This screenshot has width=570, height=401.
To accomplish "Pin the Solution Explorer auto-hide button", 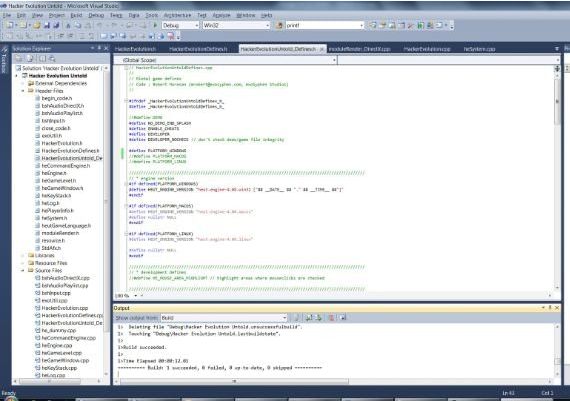I will pyautogui.click(x=99, y=48).
